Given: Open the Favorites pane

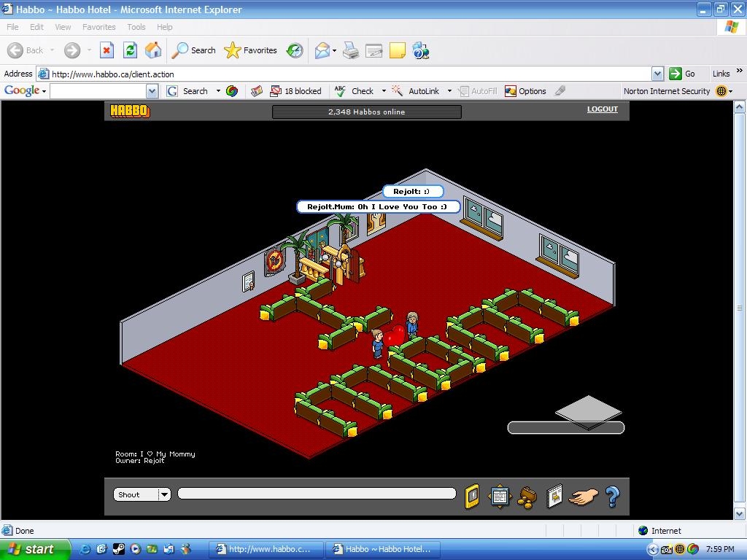Looking at the screenshot, I should [x=251, y=50].
